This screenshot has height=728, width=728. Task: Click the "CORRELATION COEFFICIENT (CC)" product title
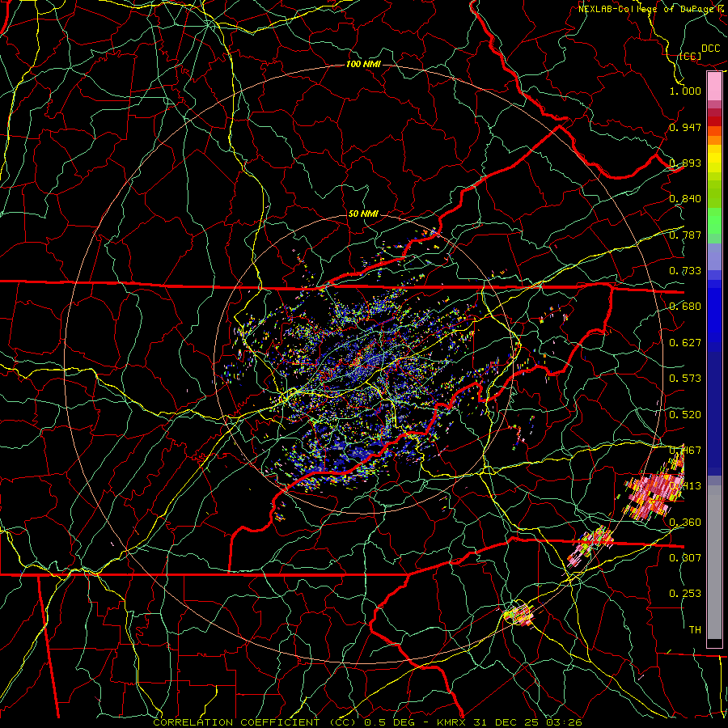256,722
